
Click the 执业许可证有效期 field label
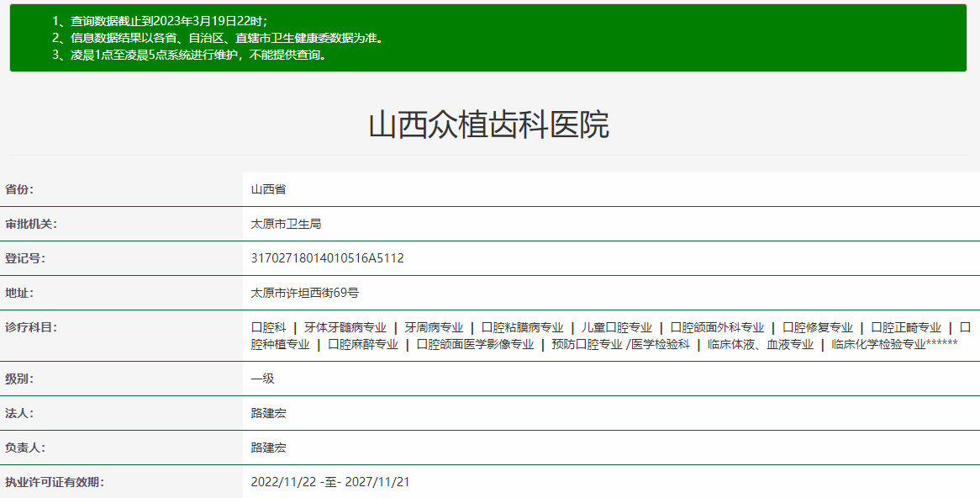coord(55,482)
